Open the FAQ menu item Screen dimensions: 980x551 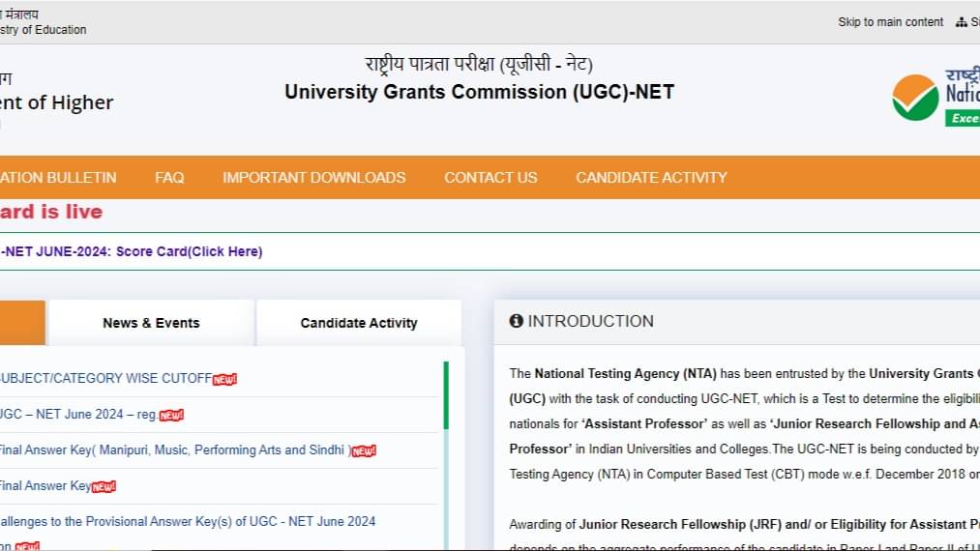tap(169, 178)
